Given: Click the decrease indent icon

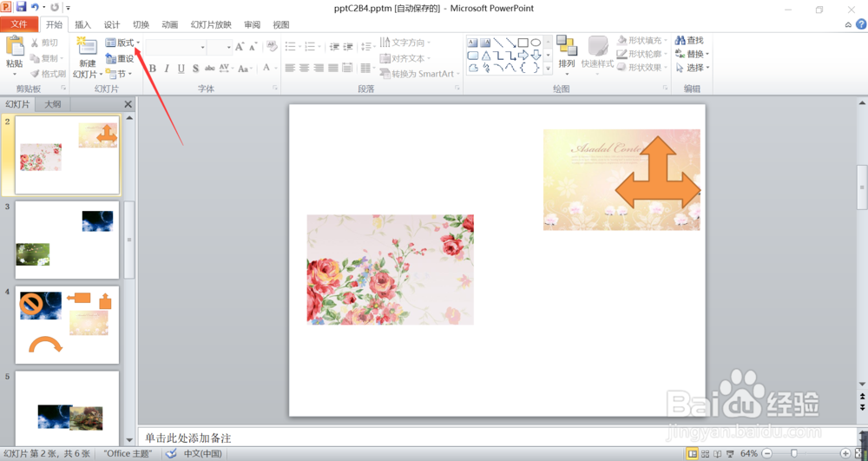Looking at the screenshot, I should click(334, 47).
